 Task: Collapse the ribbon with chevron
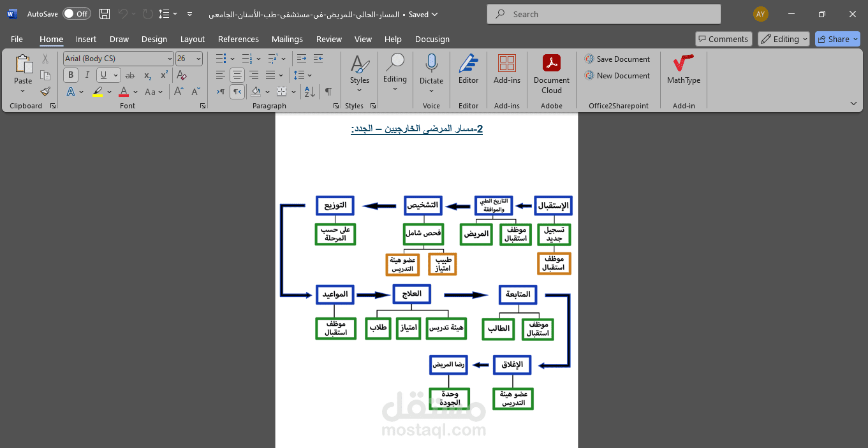[x=853, y=103]
